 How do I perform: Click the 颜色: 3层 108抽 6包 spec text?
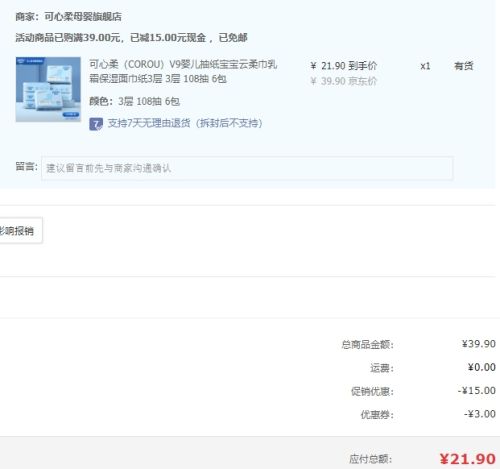tap(134, 101)
